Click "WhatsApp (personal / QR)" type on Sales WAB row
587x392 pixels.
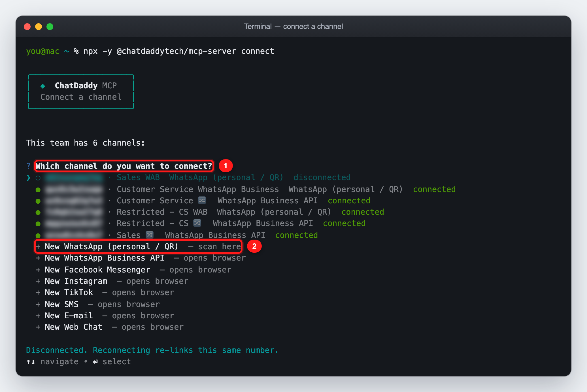click(226, 178)
